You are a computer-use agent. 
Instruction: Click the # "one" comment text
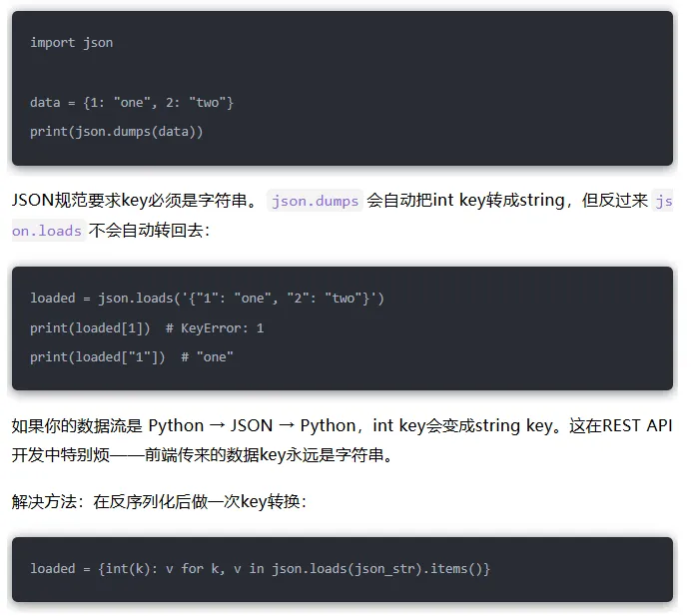[x=207, y=357]
